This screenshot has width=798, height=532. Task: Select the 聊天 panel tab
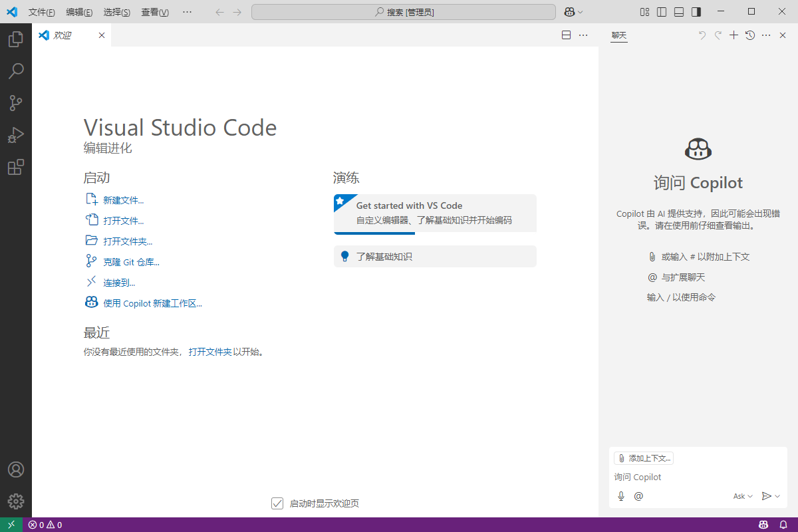619,35
